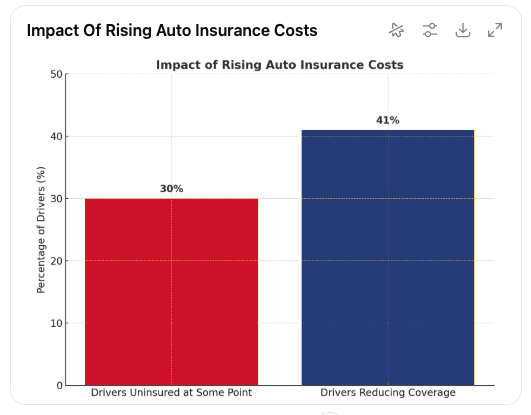531x415 pixels.
Task: Click the 41% data label
Action: point(388,120)
